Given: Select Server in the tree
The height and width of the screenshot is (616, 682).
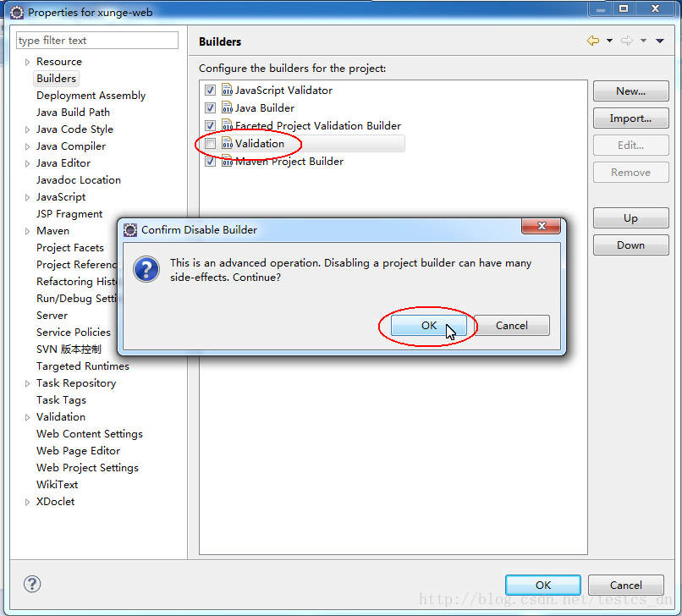Looking at the screenshot, I should coord(52,316).
